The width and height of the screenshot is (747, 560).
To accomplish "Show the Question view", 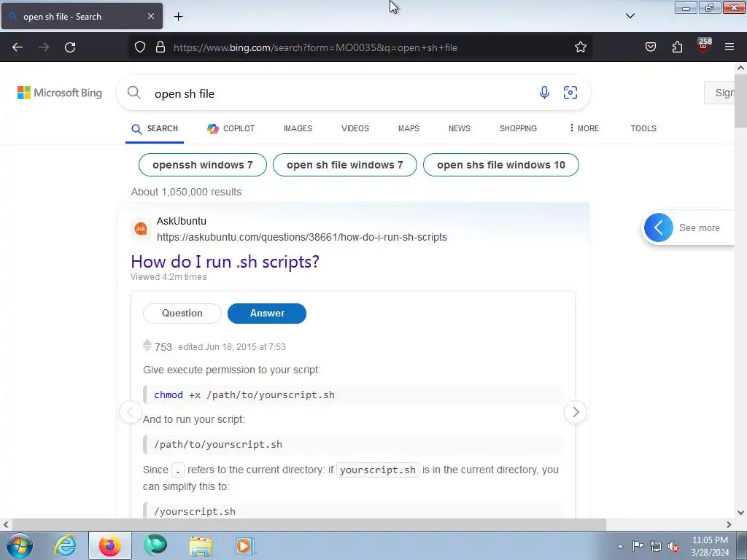I will coord(182,314).
